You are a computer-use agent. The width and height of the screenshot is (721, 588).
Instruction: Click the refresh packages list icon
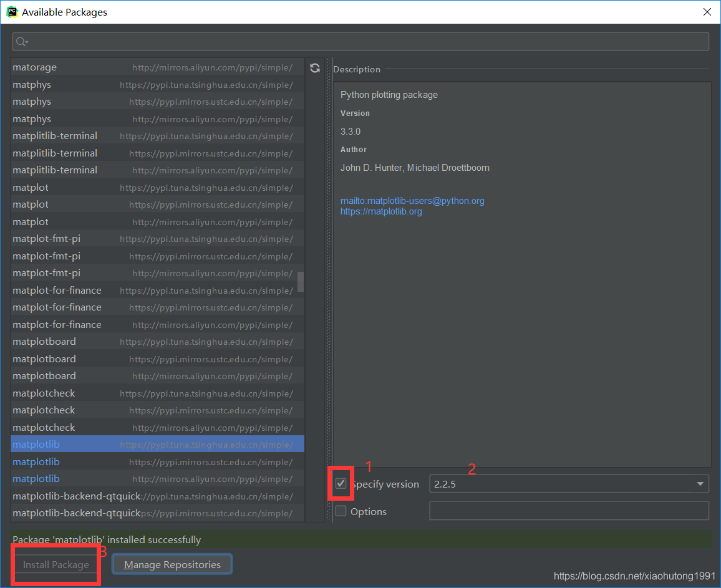315,68
